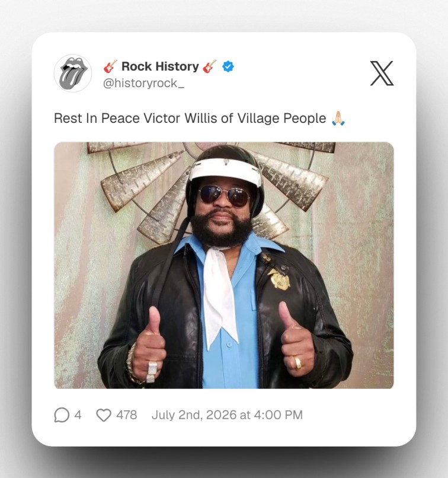448x478 pixels.
Task: Click the guitar emoji before Rock History
Action: [110, 66]
